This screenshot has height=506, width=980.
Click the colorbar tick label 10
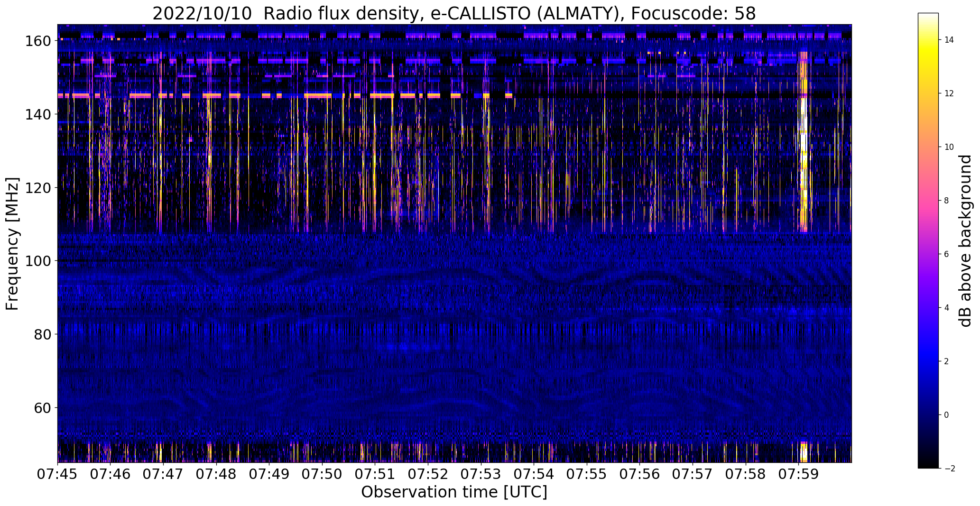[x=949, y=147]
